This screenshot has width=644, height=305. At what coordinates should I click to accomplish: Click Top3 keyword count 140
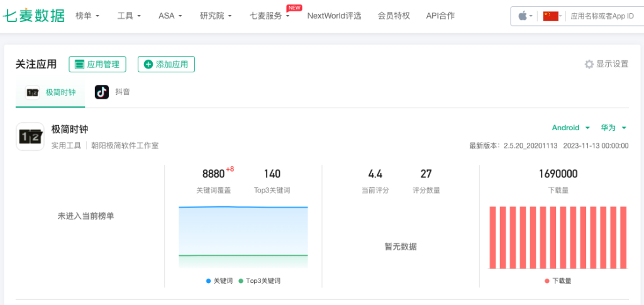click(x=272, y=174)
